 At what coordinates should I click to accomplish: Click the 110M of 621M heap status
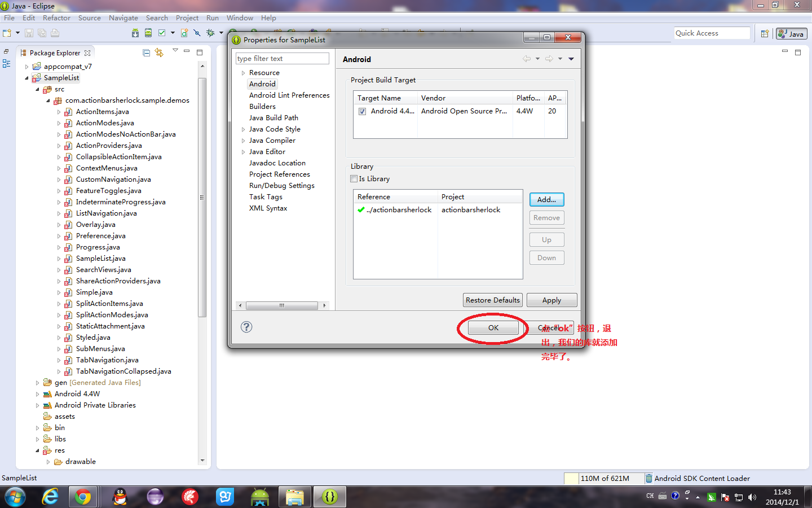tap(604, 478)
